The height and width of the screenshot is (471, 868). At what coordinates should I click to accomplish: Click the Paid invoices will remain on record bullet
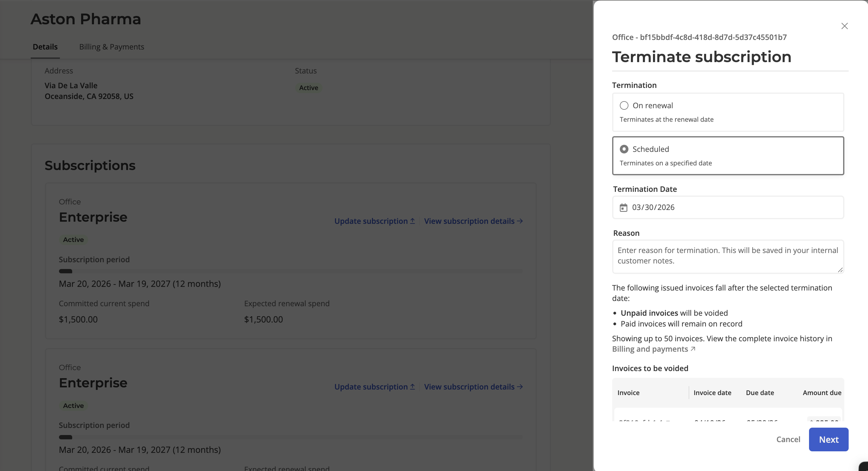[x=681, y=324]
